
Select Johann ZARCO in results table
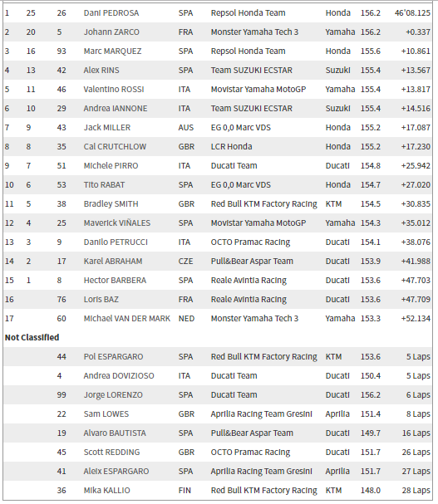pyautogui.click(x=111, y=32)
